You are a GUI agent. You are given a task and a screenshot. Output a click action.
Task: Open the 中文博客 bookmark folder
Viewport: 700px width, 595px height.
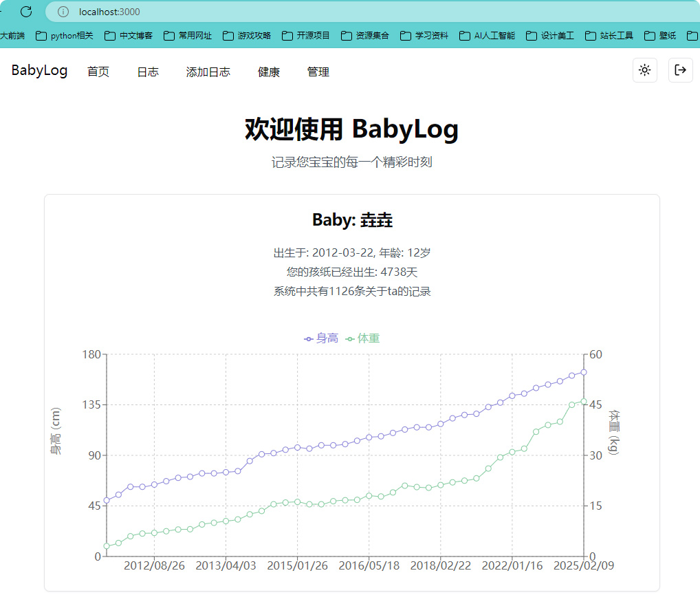point(129,36)
